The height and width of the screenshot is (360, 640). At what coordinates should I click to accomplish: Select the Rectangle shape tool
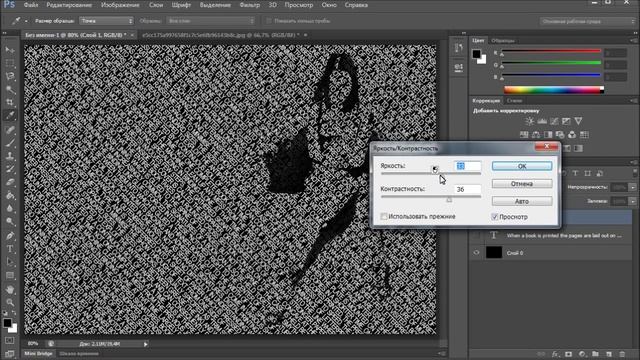coord(10,276)
